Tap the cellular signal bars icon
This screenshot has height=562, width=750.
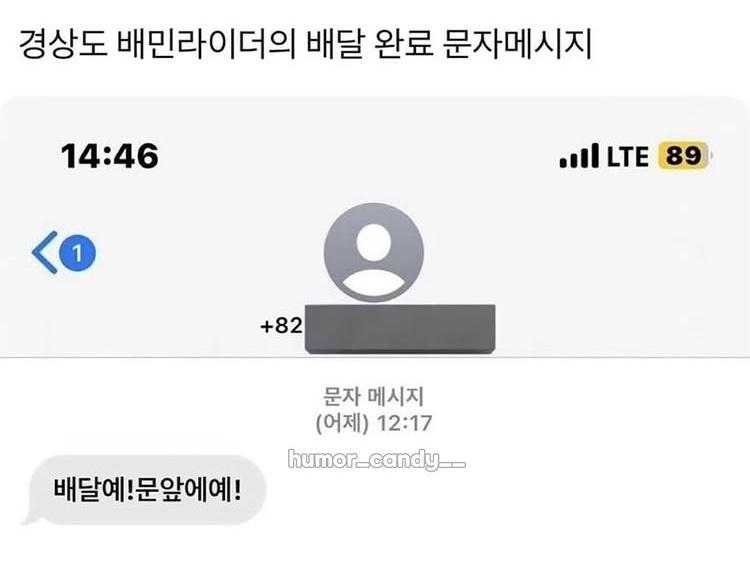click(x=579, y=156)
